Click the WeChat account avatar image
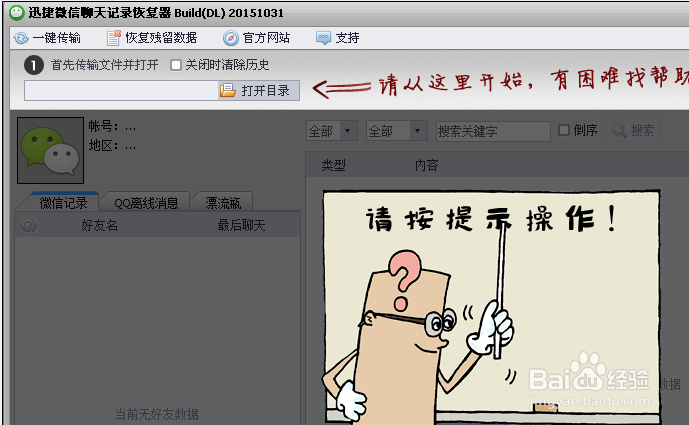Image resolution: width=689 pixels, height=425 pixels. tap(51, 150)
